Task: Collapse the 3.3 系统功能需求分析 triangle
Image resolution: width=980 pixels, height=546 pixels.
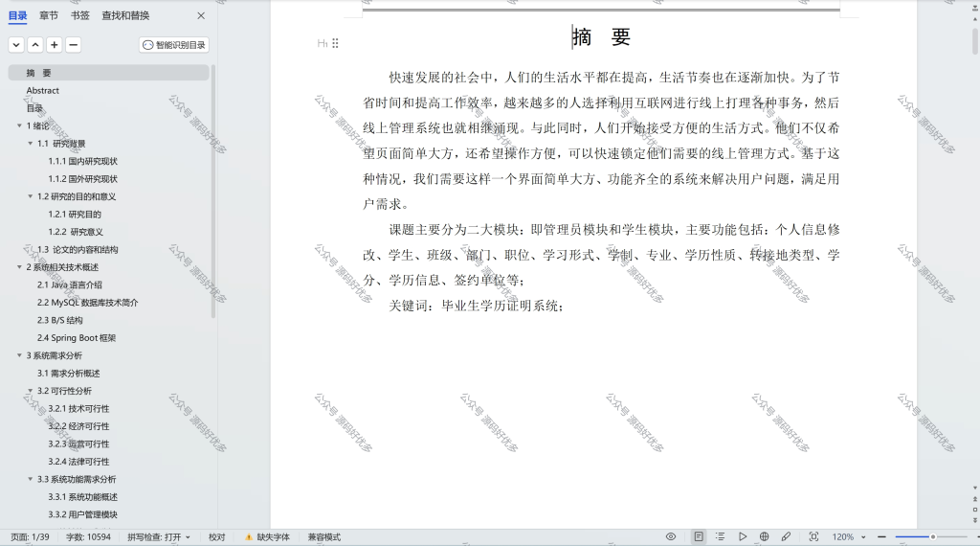Action: tap(30, 479)
